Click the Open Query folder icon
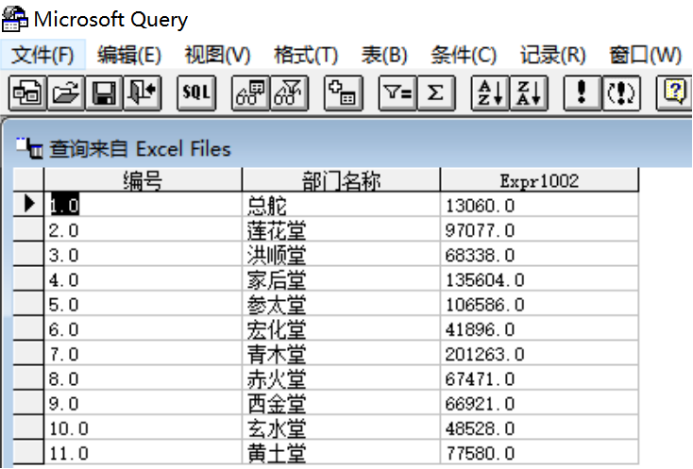This screenshot has width=693, height=469. [x=65, y=93]
